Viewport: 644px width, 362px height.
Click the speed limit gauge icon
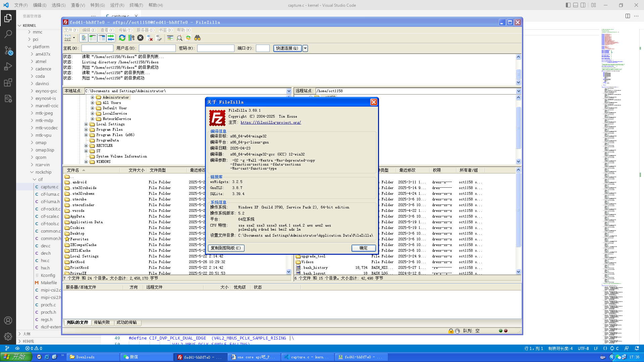(x=458, y=331)
